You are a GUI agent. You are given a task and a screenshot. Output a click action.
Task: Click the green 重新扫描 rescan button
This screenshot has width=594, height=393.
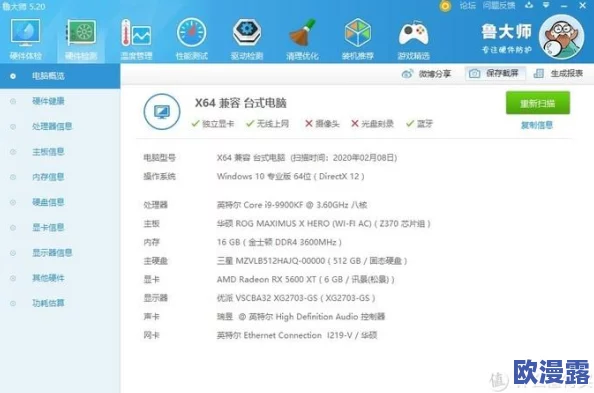[538, 103]
